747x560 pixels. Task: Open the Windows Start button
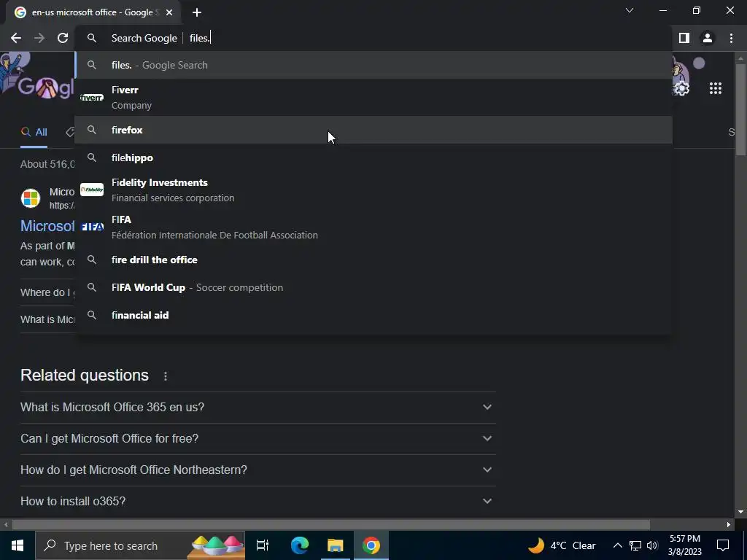(18, 545)
